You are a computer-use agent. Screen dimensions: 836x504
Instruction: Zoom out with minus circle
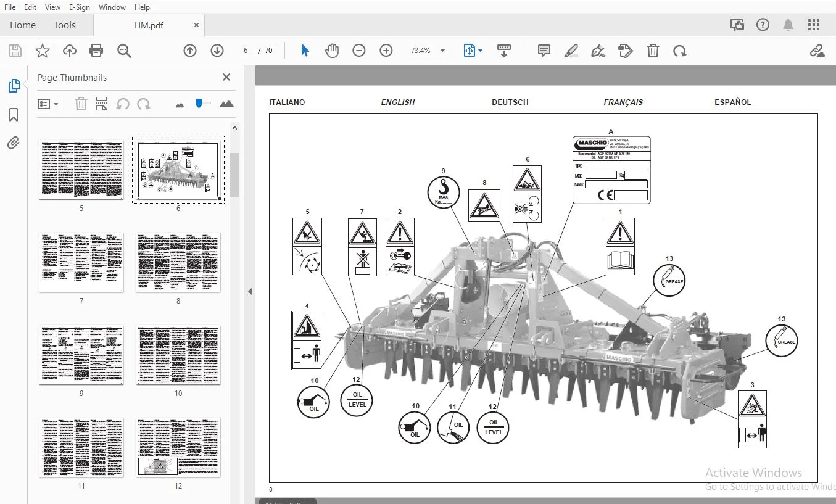(x=359, y=51)
